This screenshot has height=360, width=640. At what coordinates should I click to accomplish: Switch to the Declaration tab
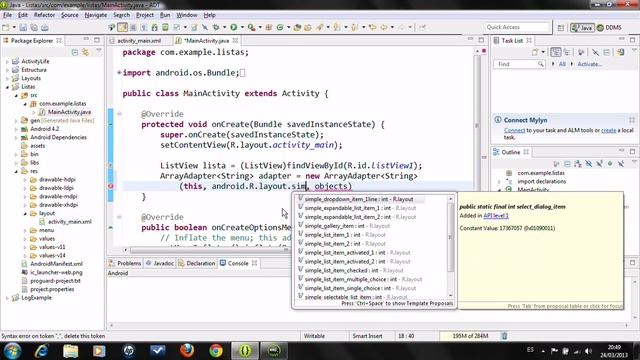coord(197,263)
